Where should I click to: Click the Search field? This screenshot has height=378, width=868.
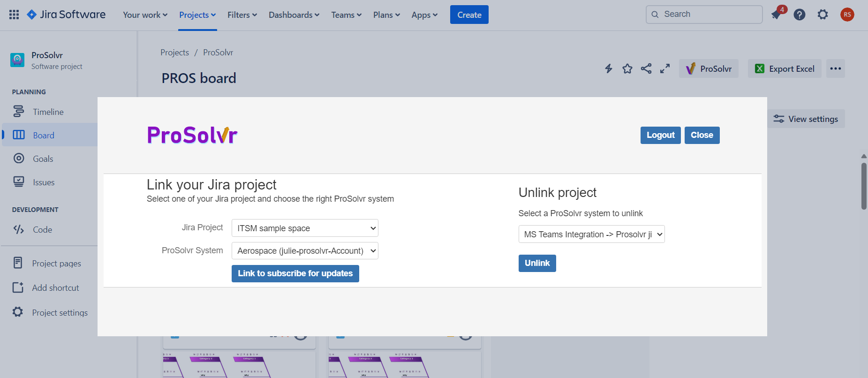(704, 14)
